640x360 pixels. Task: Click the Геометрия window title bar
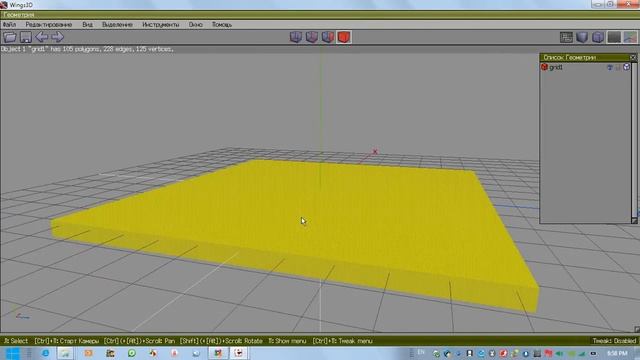(320, 15)
